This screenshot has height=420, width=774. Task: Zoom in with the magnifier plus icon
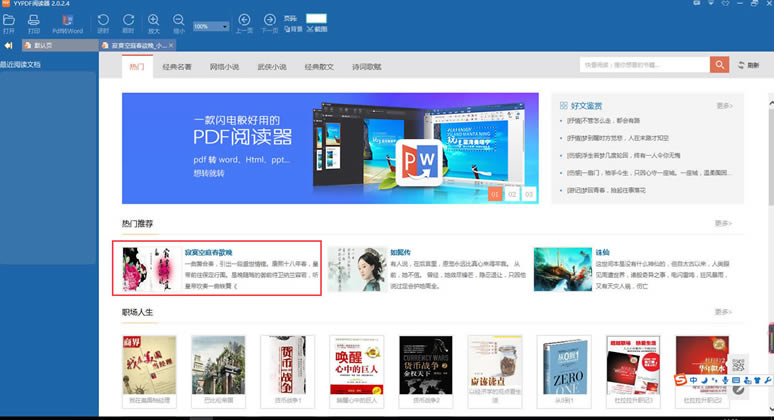tap(154, 23)
